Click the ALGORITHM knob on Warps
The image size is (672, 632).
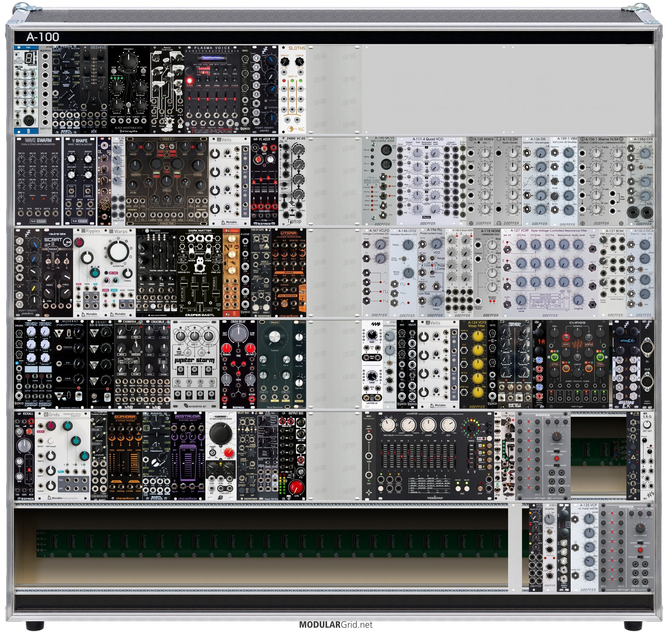pos(118,251)
